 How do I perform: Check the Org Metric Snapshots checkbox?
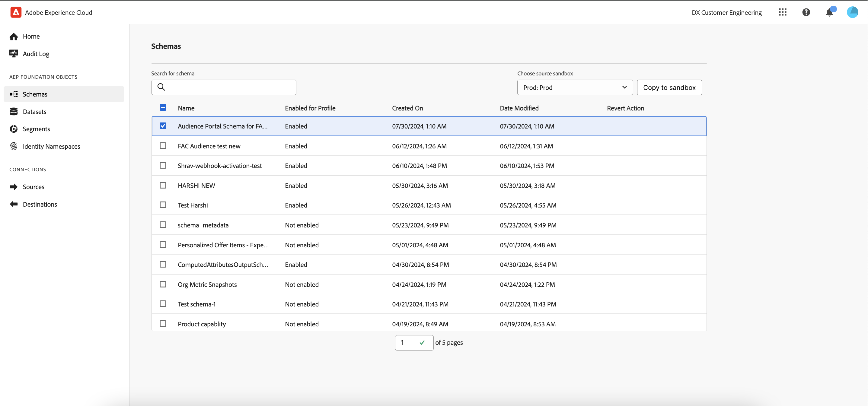(x=163, y=284)
